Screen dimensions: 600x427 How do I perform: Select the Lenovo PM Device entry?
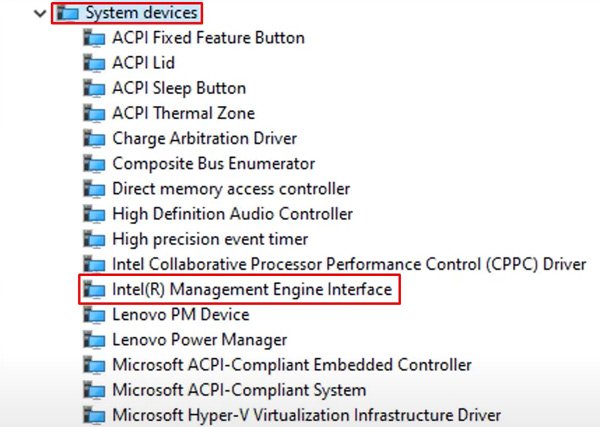[181, 315]
